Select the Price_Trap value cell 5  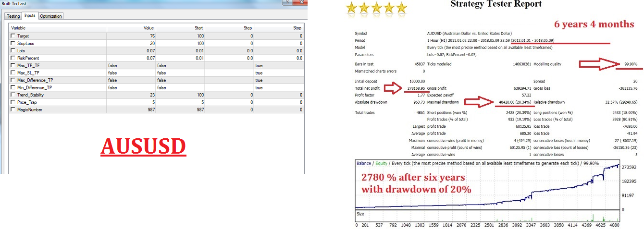131,102
